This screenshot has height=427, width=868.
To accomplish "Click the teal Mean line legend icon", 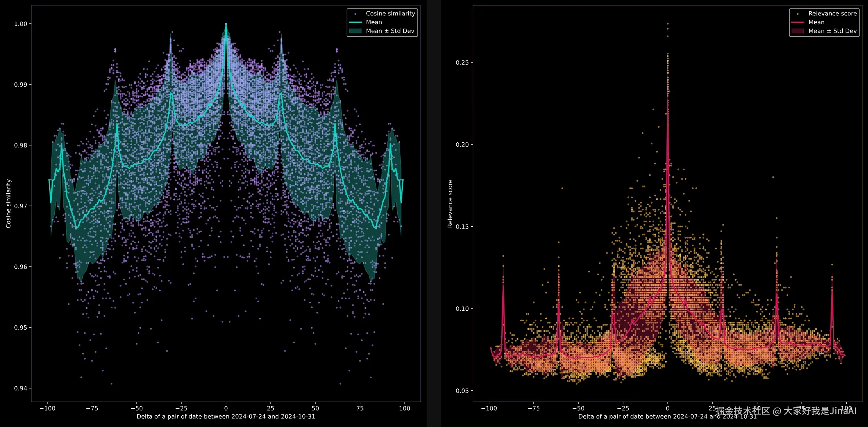I will (x=355, y=22).
